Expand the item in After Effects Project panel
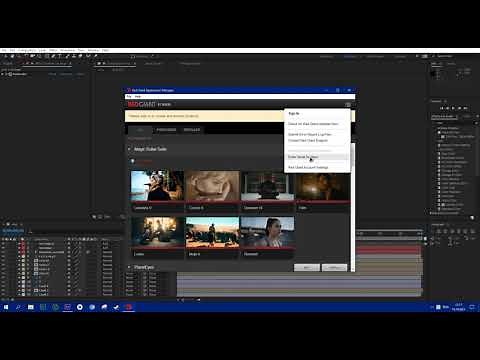The height and width of the screenshot is (360, 480). coord(3,74)
